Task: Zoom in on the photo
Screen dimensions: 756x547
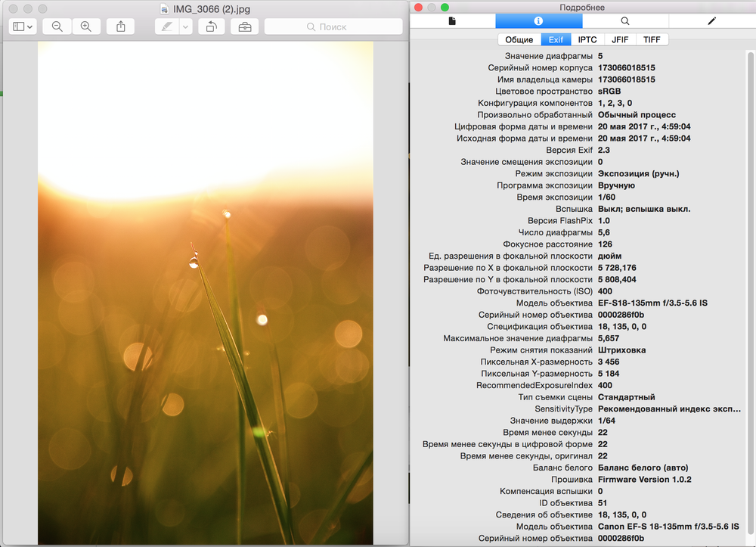Action: [85, 26]
